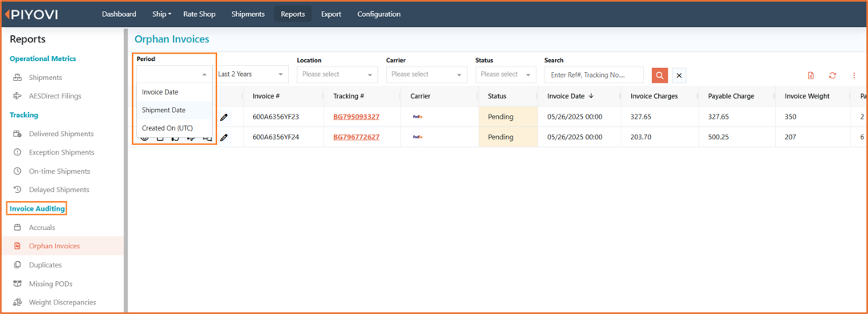Open the Shipments report in the sidebar
The image size is (868, 314).
[x=46, y=78]
